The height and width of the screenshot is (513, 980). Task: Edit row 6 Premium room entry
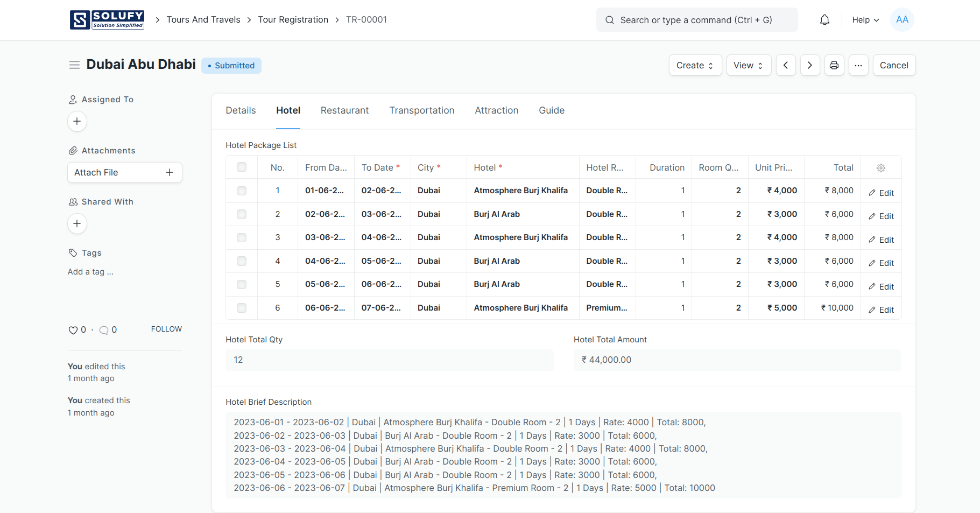(881, 310)
